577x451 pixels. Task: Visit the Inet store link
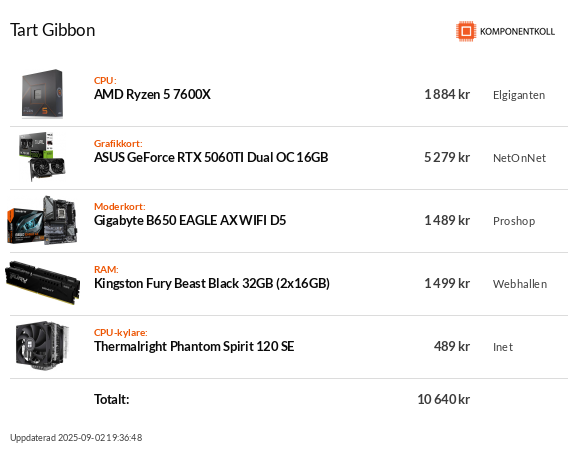point(503,347)
